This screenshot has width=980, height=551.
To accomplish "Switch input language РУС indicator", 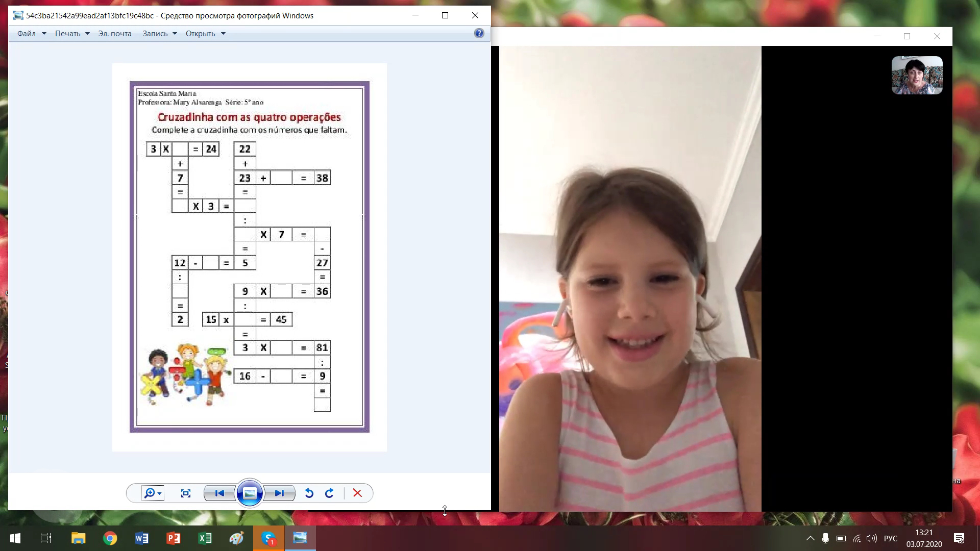I will pos(891,538).
